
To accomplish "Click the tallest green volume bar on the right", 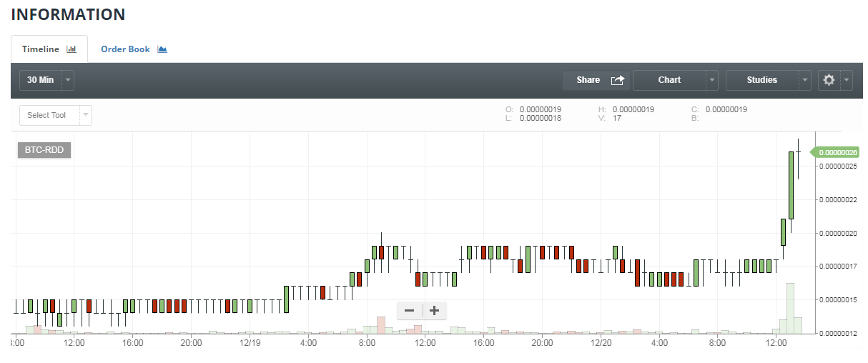I will (791, 308).
